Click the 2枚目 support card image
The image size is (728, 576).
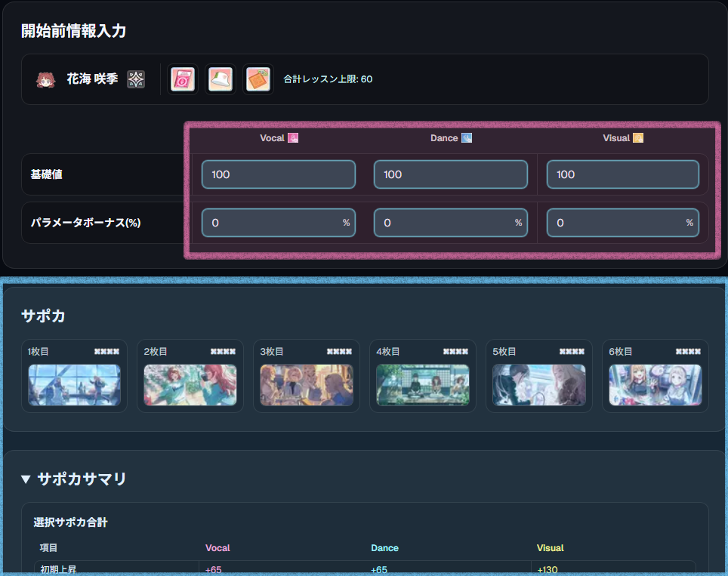(x=190, y=385)
